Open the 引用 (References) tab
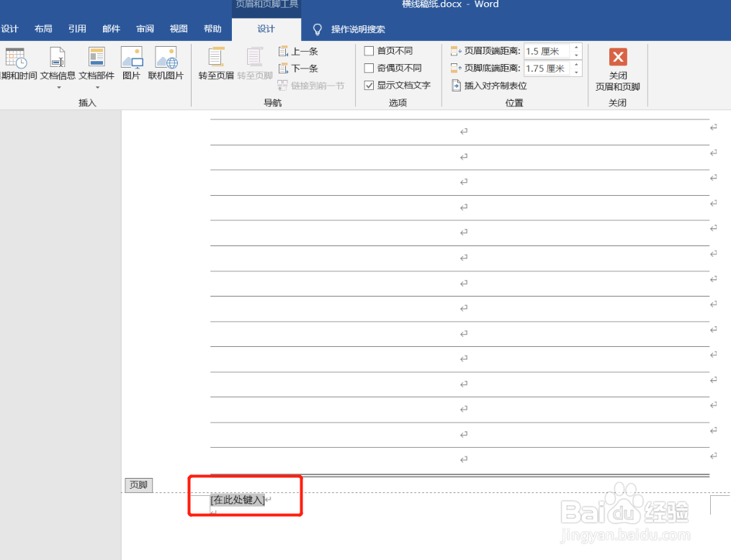 [x=77, y=29]
